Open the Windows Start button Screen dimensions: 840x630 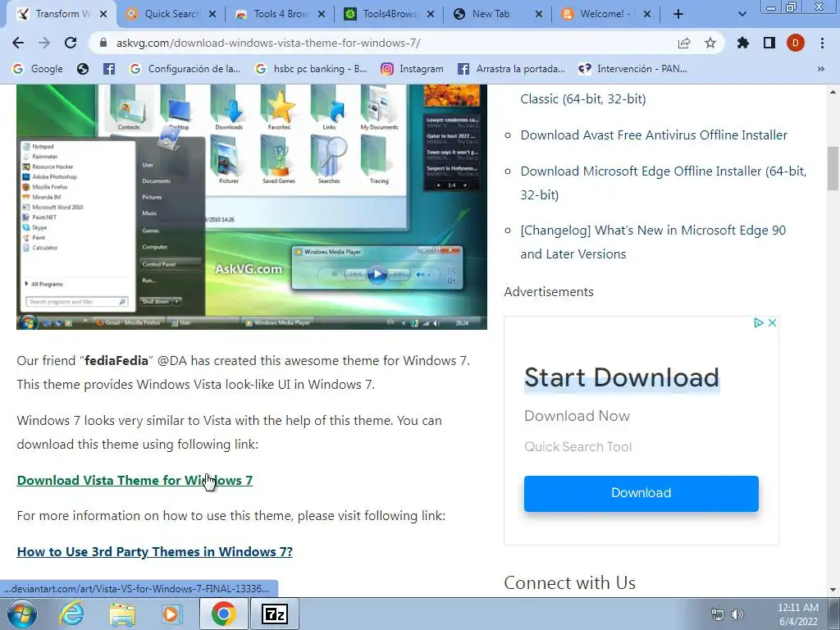click(22, 614)
